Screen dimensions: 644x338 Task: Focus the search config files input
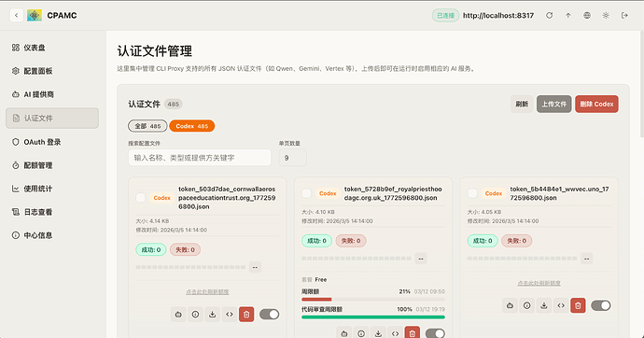[200, 158]
